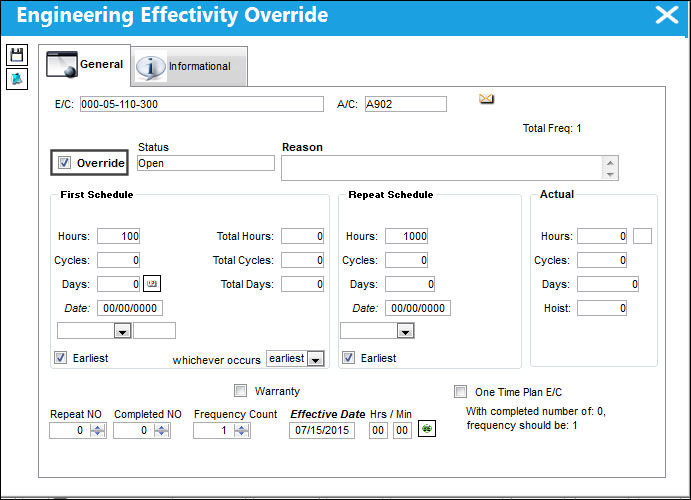Click inside the Reason text area
This screenshot has height=500, width=691.
coord(442,168)
